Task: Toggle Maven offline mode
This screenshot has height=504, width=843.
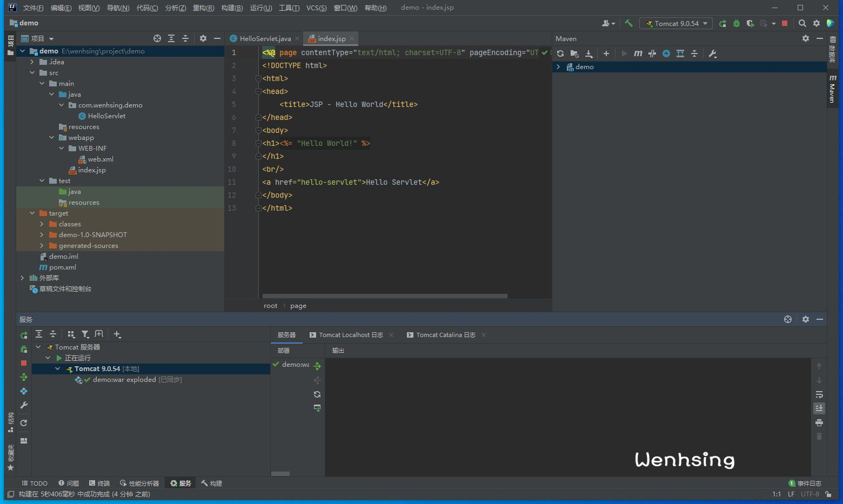Action: click(652, 53)
